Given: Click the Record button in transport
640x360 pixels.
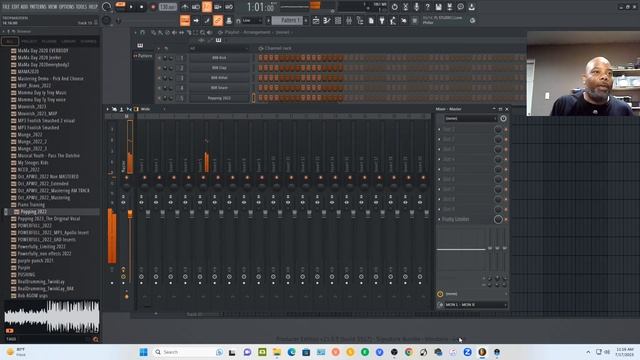Looking at the screenshot, I should 153,7.
